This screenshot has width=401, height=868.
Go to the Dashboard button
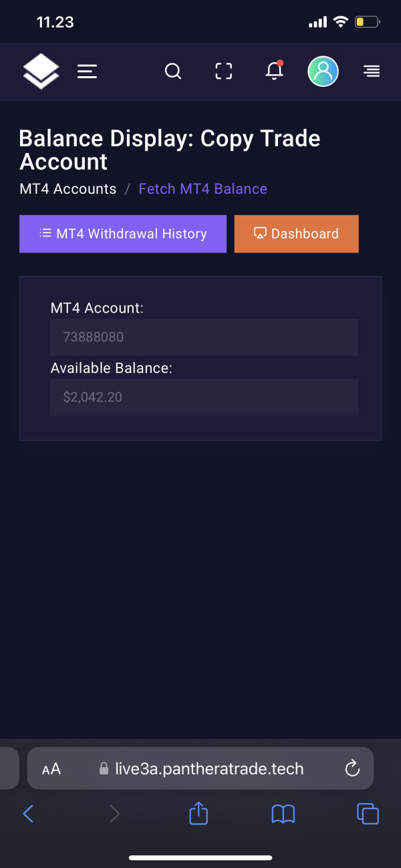coord(297,234)
